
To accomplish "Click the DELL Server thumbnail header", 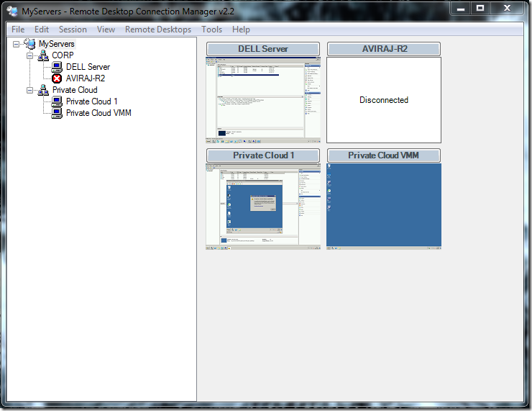I will point(263,49).
